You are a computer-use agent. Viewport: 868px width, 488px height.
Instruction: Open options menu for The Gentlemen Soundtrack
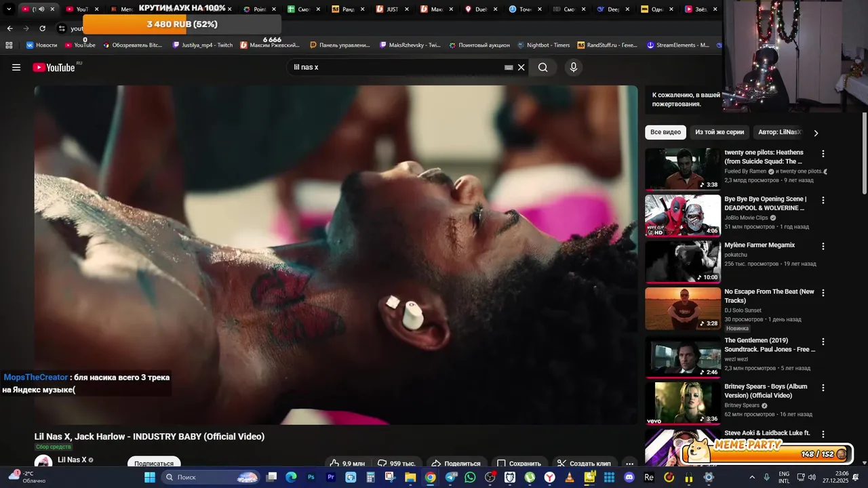823,342
